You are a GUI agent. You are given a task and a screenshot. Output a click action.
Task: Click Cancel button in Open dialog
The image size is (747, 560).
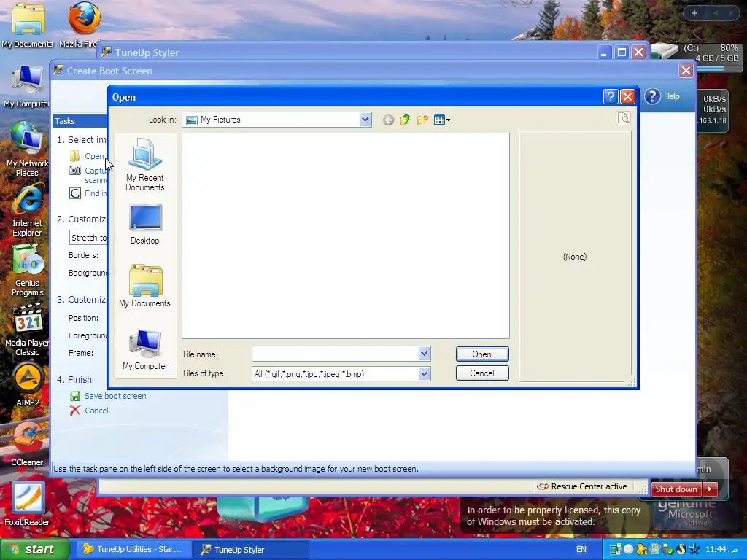point(482,373)
